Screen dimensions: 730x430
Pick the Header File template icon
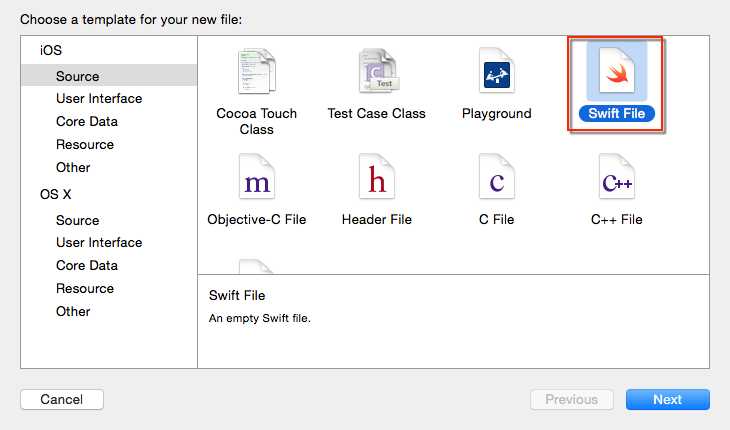(377, 177)
